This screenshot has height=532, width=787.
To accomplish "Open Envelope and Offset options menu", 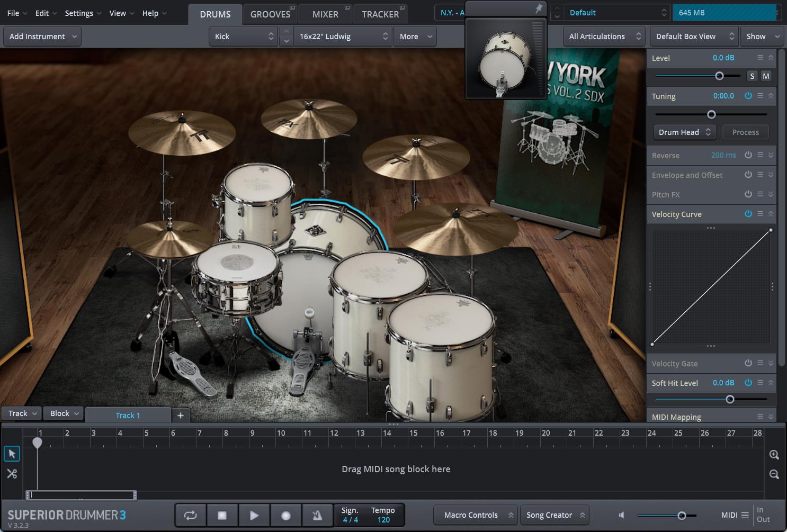I will tap(760, 175).
